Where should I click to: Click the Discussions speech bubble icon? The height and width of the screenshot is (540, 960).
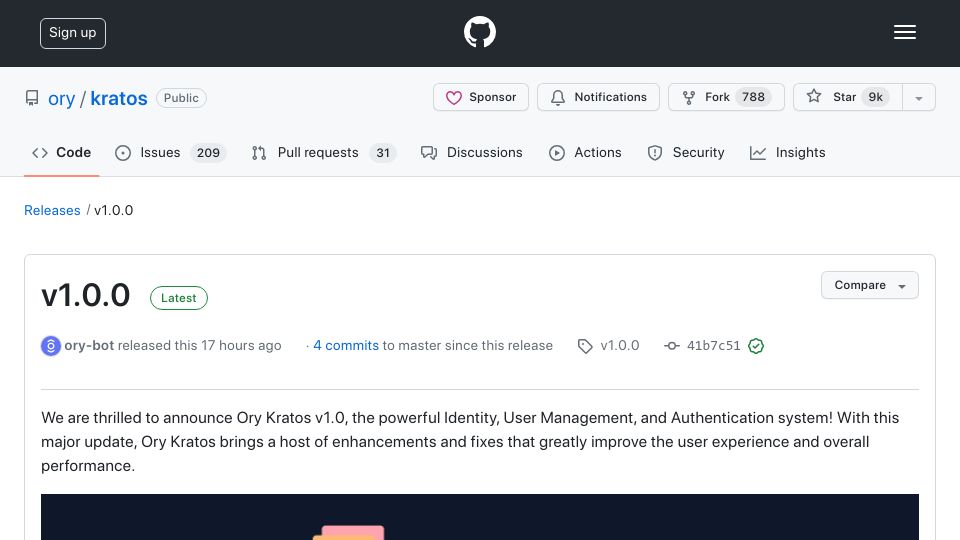coord(429,153)
